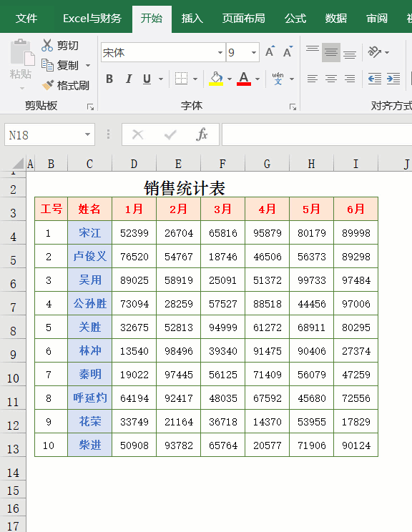This screenshot has width=412, height=532.
Task: Toggle underline formatting
Action: pyautogui.click(x=147, y=79)
